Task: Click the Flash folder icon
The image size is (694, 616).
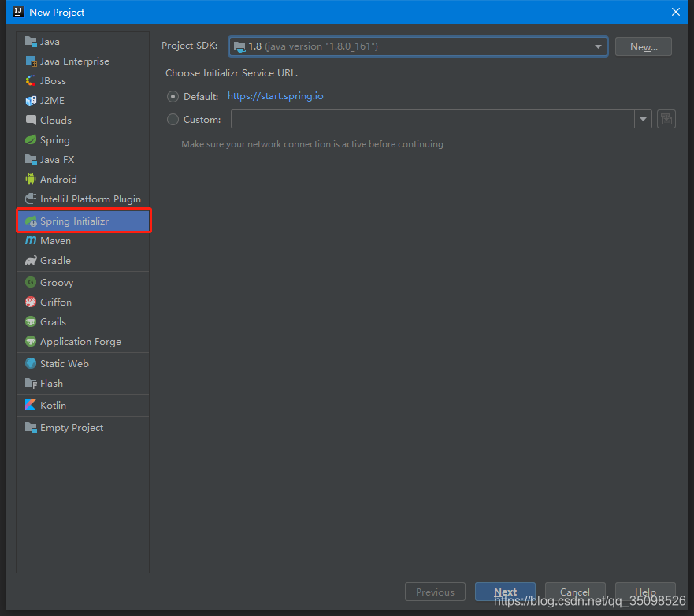Action: coord(31,384)
